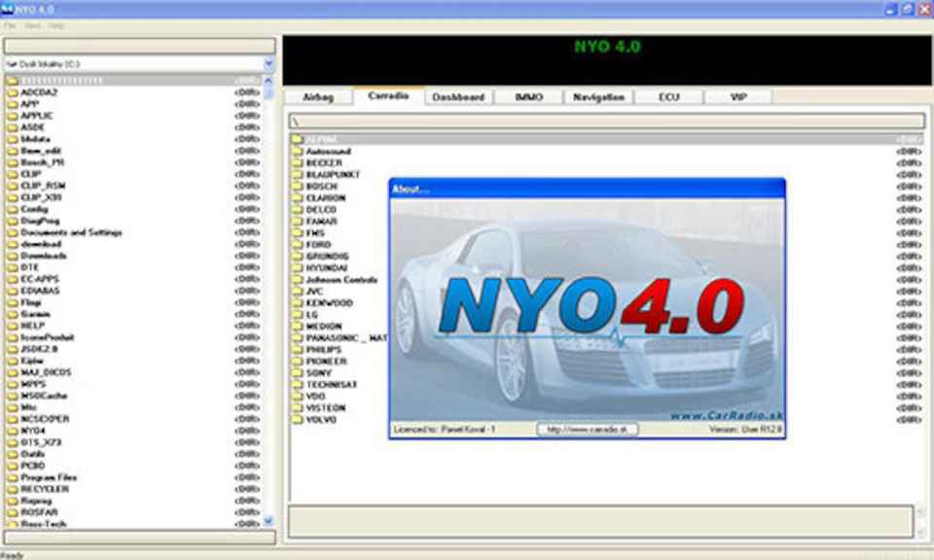
Task: Click the path field below the Carradio tabs
Action: (607, 122)
